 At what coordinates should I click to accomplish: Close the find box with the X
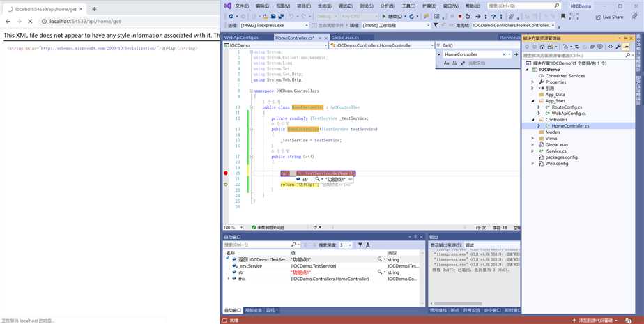click(x=504, y=54)
